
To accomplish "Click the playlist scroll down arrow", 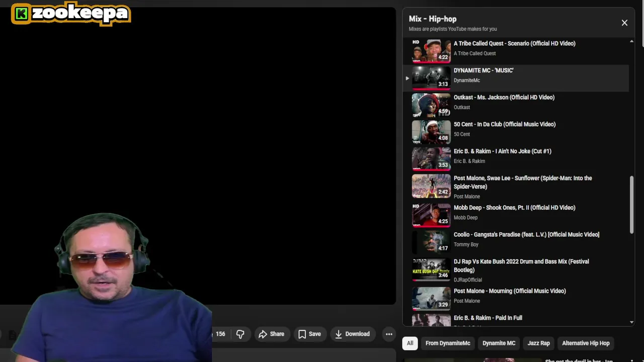I will coord(631,322).
